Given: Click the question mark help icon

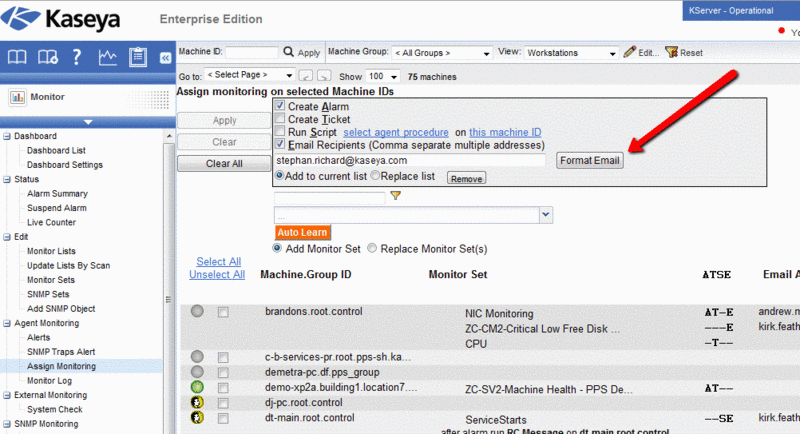Looking at the screenshot, I should [76, 57].
